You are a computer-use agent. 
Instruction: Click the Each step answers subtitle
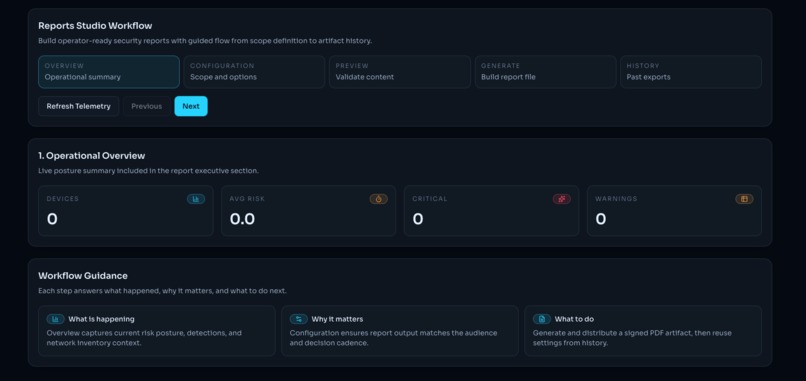click(162, 291)
